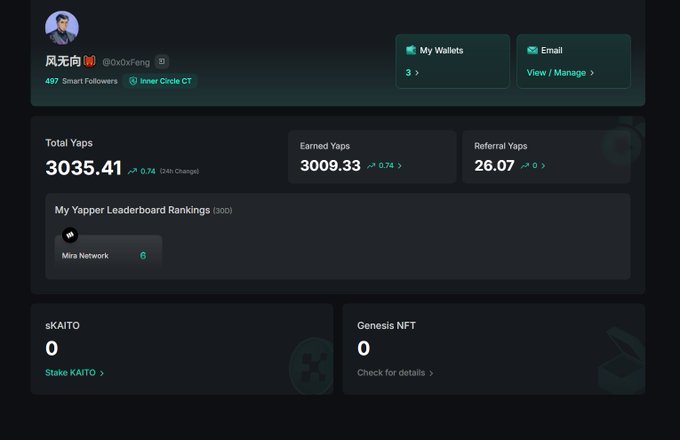Image resolution: width=680 pixels, height=440 pixels.
Task: Expand the wallet count with the 3 chevron
Action: click(416, 73)
